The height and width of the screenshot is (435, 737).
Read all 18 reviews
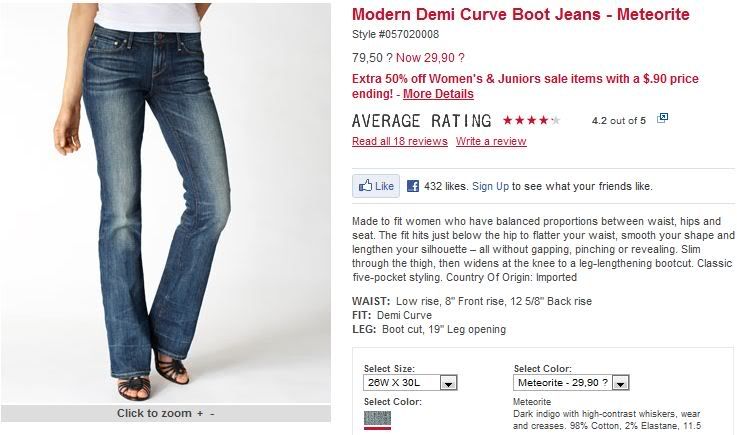coord(400,141)
